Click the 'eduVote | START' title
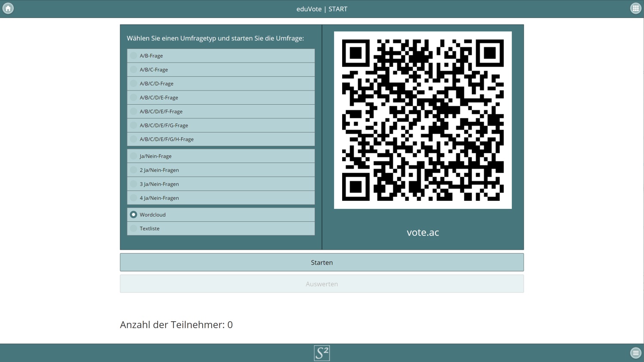 [x=322, y=9]
